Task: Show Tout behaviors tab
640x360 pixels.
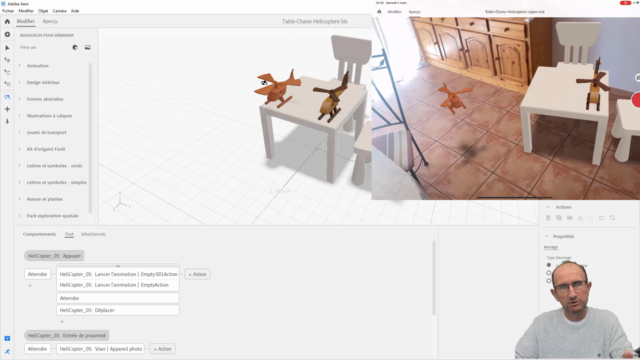Action: tap(69, 234)
